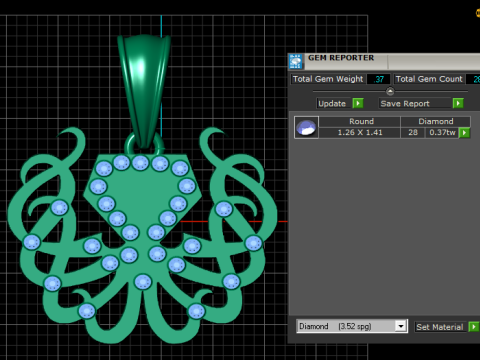Open the Diamond material dropdown
Screen dimensions: 480x360
tap(401, 326)
